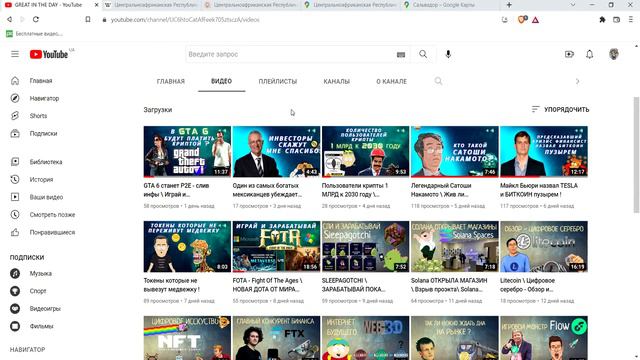Screen dimensions: 640x360
Task: Open the Фильмы subscription
Action: tap(41, 326)
